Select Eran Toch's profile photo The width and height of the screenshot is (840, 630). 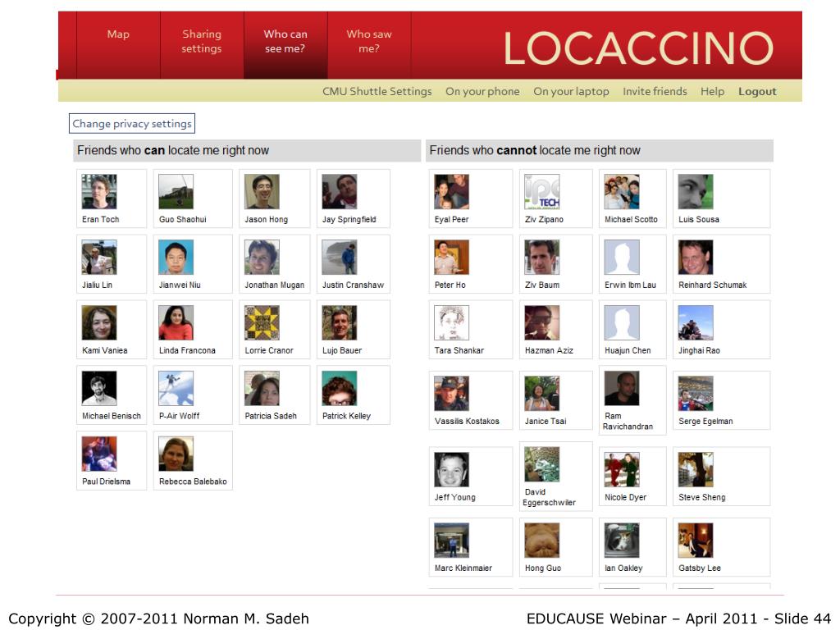[x=99, y=191]
